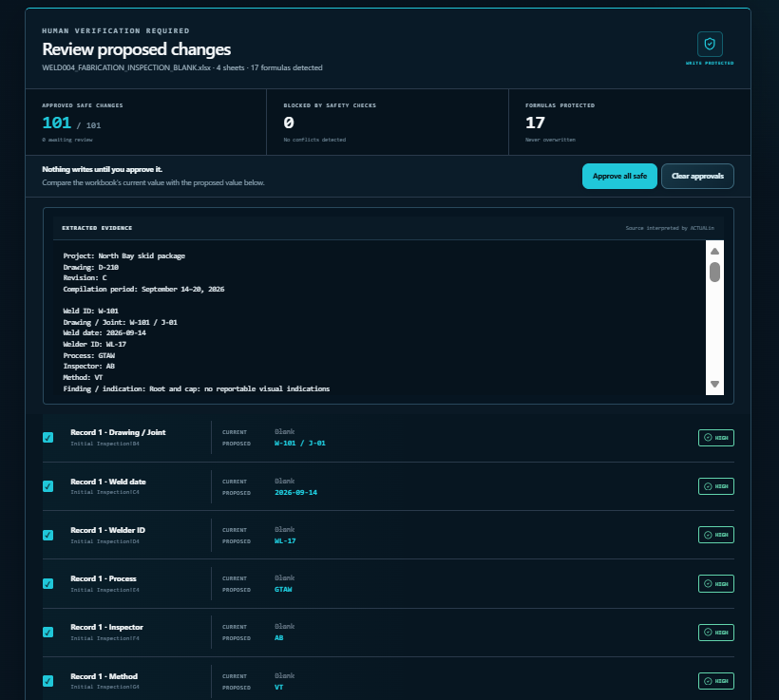779x700 pixels.
Task: Click the Compilation period line in evidence
Action: 143,289
